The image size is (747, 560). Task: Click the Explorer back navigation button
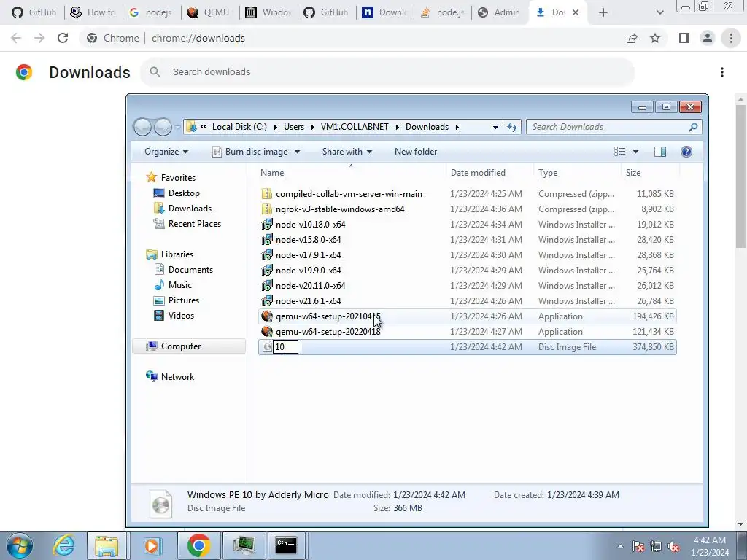(x=142, y=127)
